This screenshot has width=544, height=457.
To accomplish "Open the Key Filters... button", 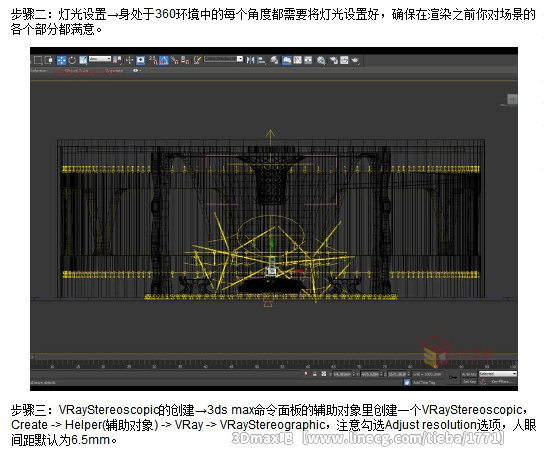I will 502,382.
